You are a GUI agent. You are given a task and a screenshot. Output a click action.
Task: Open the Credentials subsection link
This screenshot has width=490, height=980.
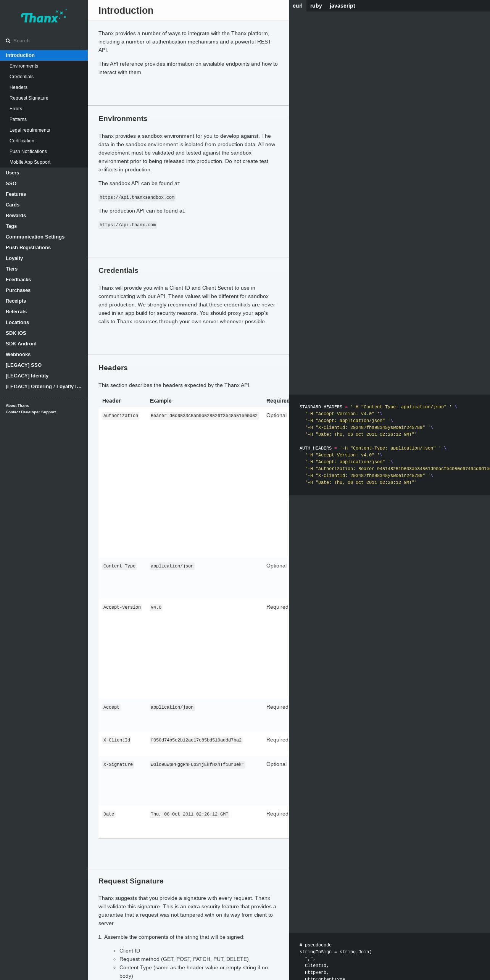click(44, 77)
